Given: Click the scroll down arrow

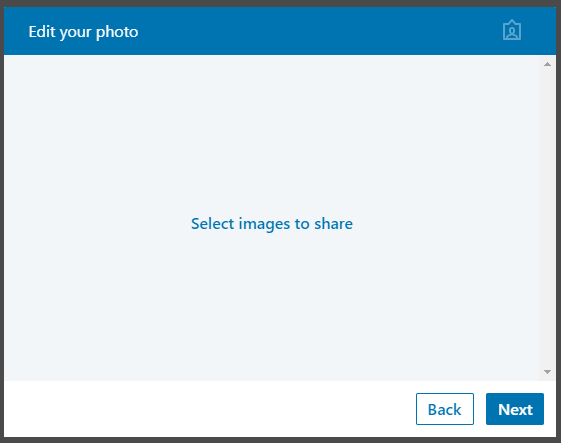Looking at the screenshot, I should coord(547,372).
